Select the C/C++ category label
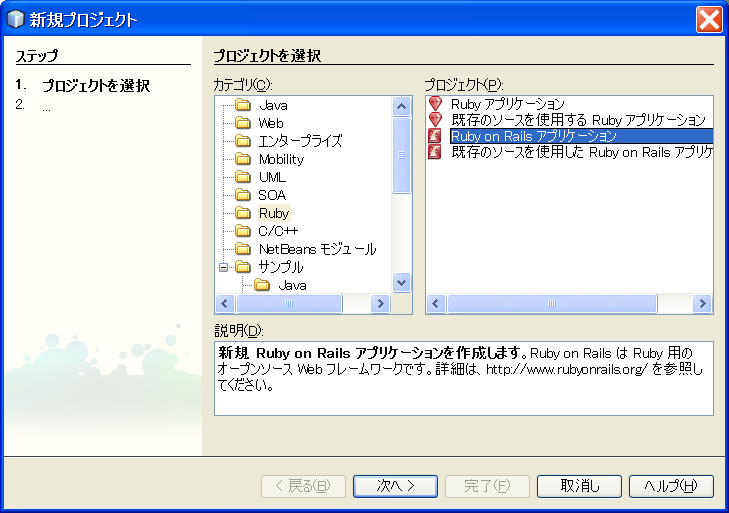 pos(278,231)
